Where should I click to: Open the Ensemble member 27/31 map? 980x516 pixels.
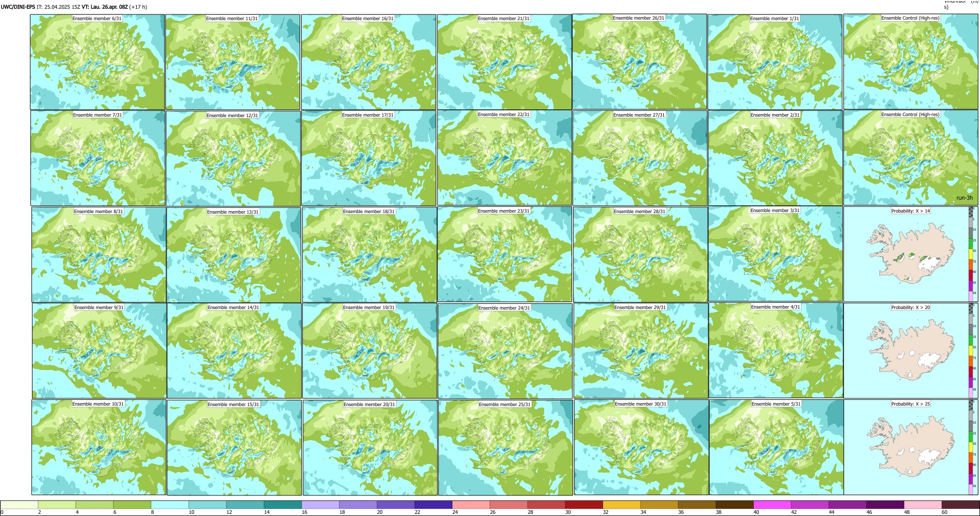click(640, 158)
